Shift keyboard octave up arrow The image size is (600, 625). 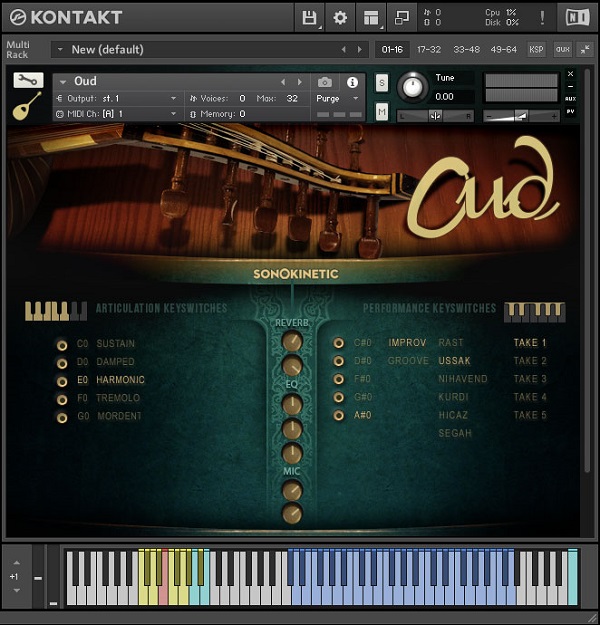click(x=16, y=562)
